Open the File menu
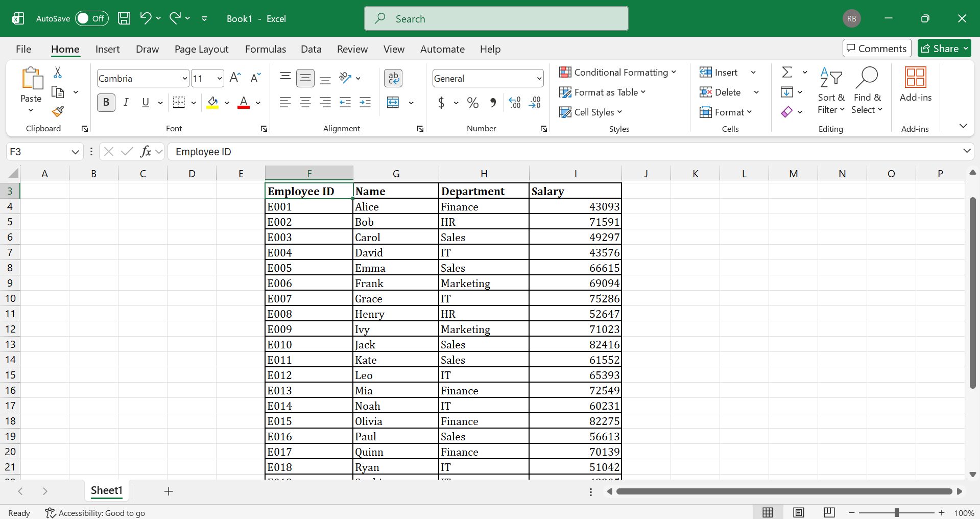 [23, 49]
